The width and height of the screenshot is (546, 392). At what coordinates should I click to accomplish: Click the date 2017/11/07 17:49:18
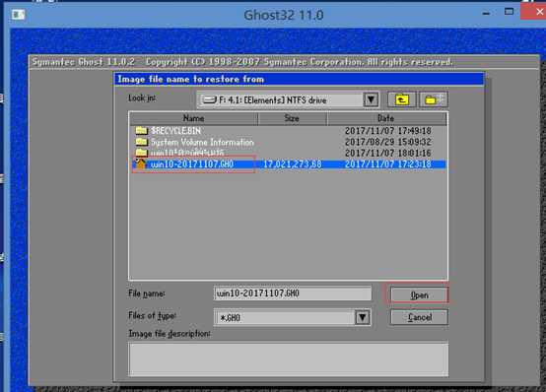tap(388, 131)
